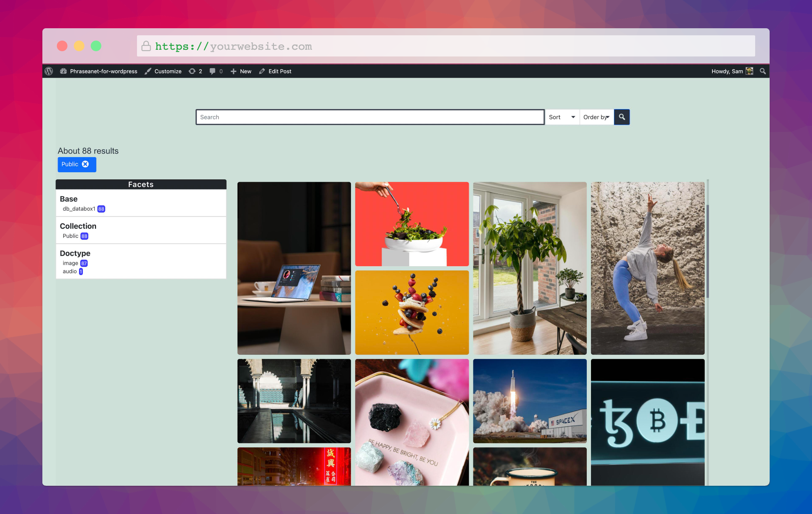Open the enamel mug thumbnail

[x=530, y=466]
